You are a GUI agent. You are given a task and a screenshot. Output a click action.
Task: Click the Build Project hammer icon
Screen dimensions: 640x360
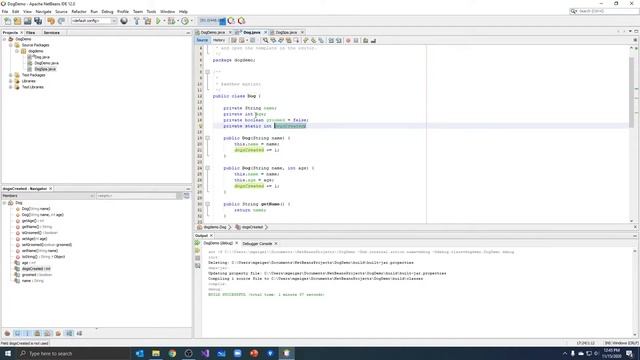(137, 21)
